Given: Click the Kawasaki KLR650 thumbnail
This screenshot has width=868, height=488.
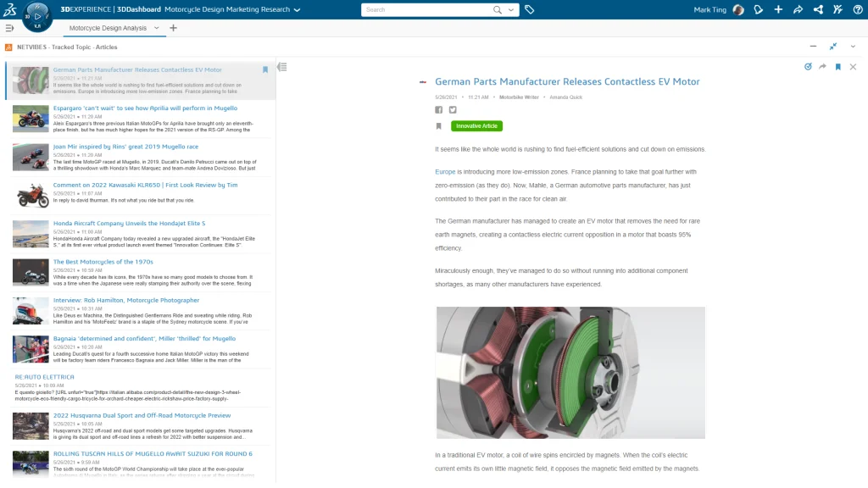Looking at the screenshot, I should [31, 196].
